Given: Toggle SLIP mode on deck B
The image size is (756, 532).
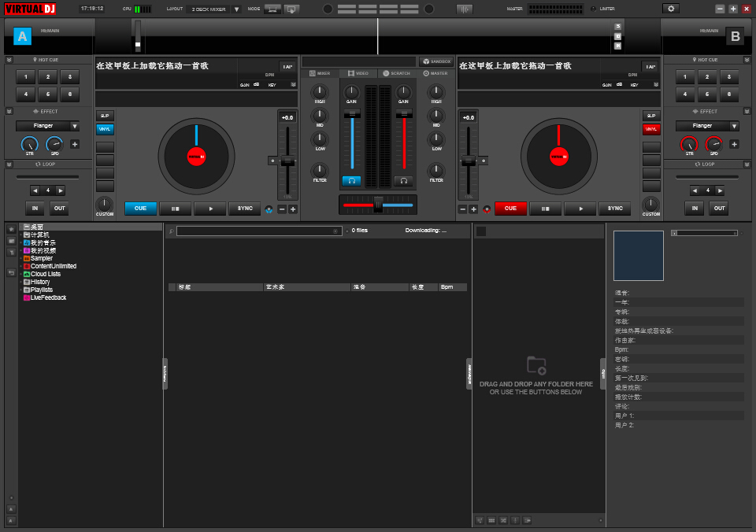Looking at the screenshot, I should pyautogui.click(x=651, y=116).
